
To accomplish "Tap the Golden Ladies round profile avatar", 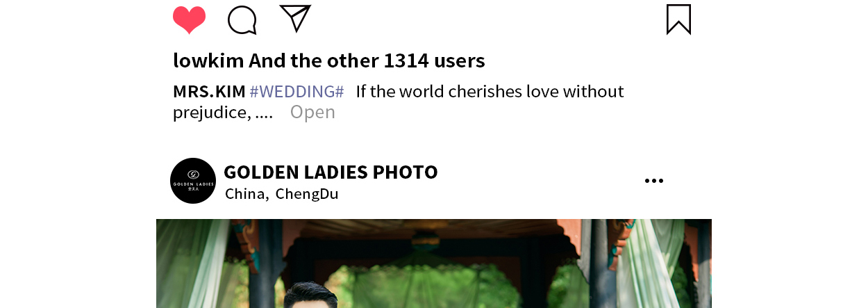I will tap(193, 181).
